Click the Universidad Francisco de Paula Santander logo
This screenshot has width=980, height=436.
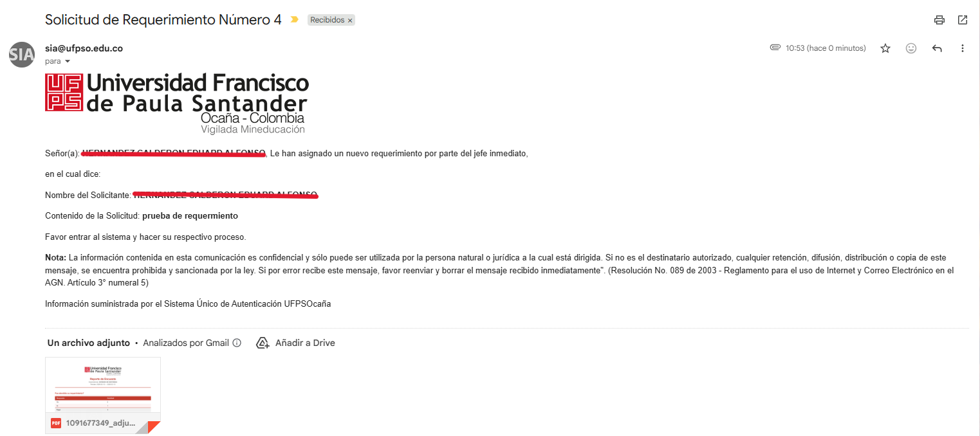[x=177, y=102]
